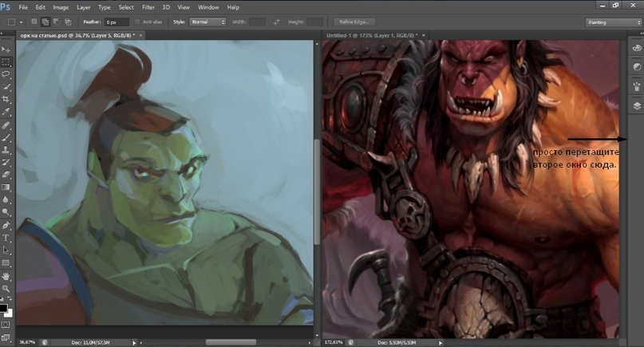Change screen mode at toolbar bottom
644x347 pixels.
[6, 337]
